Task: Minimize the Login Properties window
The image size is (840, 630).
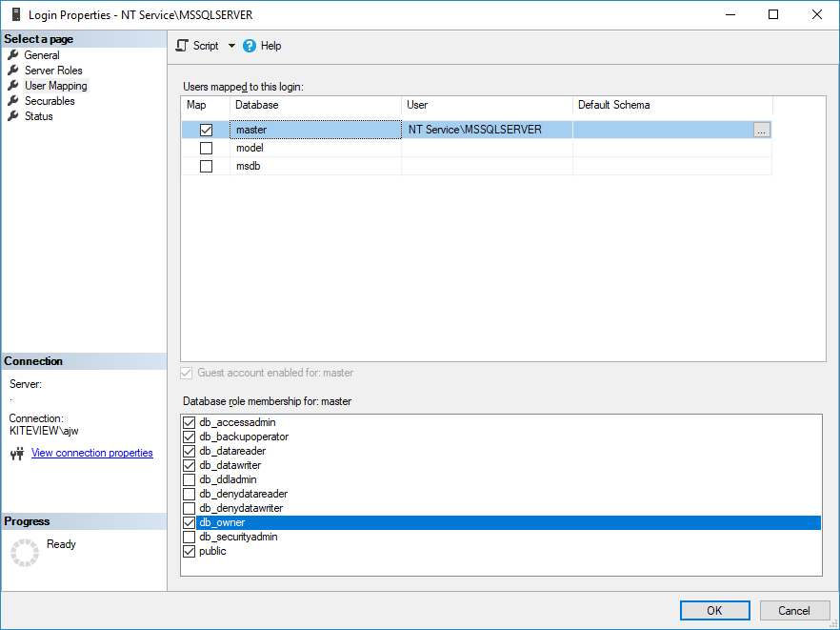Action: [730, 14]
